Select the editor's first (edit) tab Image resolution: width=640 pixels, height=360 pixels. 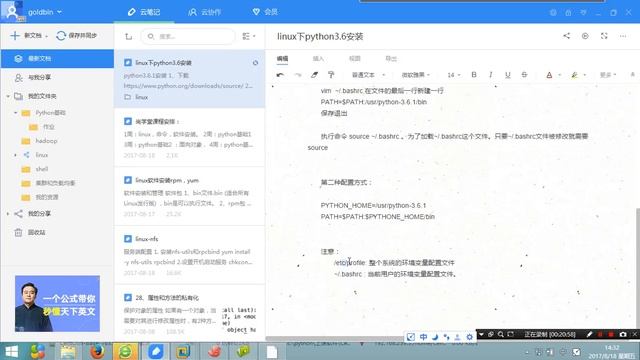tap(282, 59)
